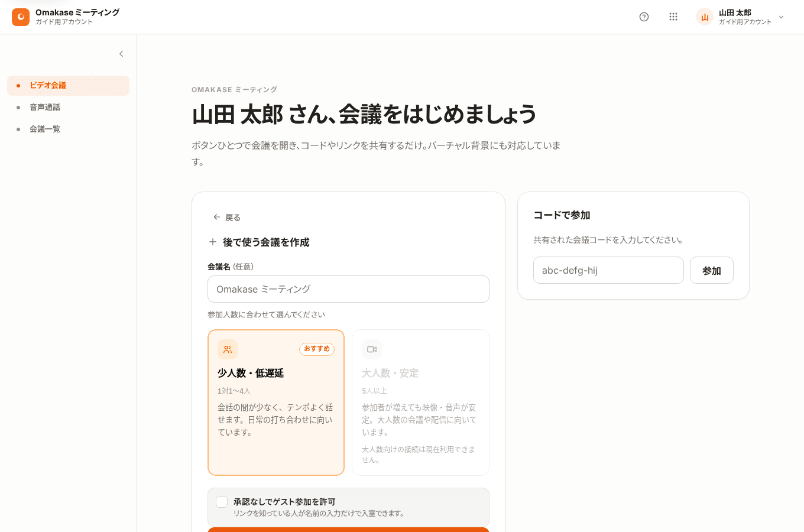Screen dimensions: 804x532
Task: Click the 参加人数に合わせて選んでください text
Action: pos(266,314)
